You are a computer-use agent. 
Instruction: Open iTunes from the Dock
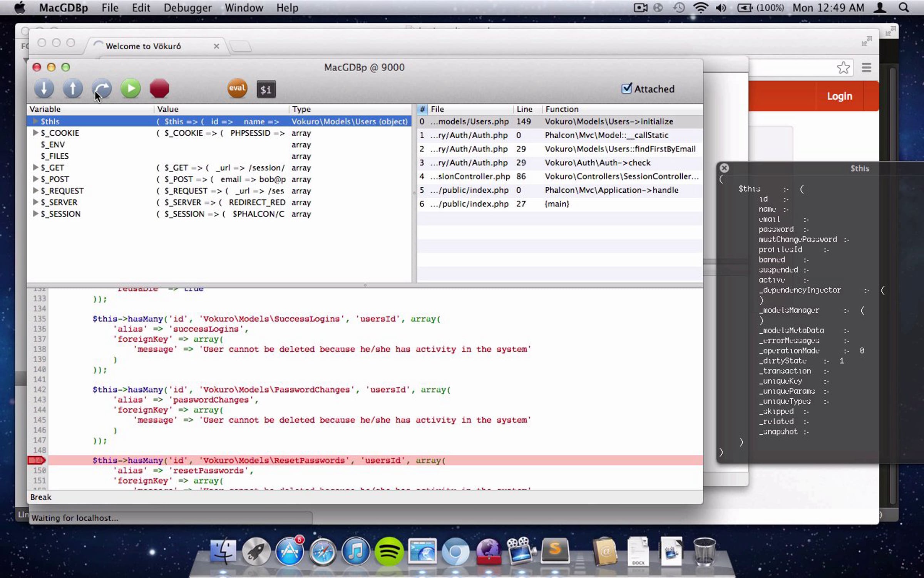(356, 551)
